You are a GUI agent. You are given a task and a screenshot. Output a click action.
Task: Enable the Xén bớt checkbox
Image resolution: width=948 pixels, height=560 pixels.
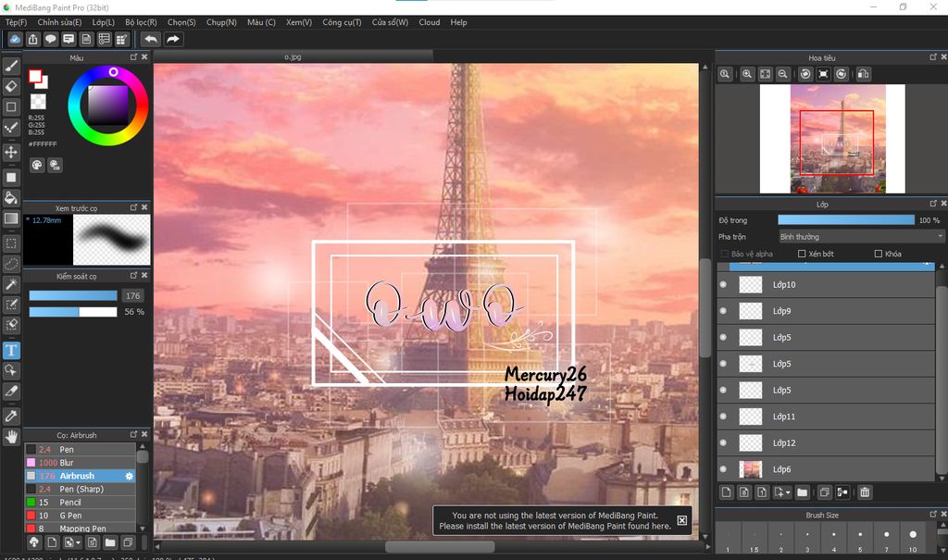802,254
